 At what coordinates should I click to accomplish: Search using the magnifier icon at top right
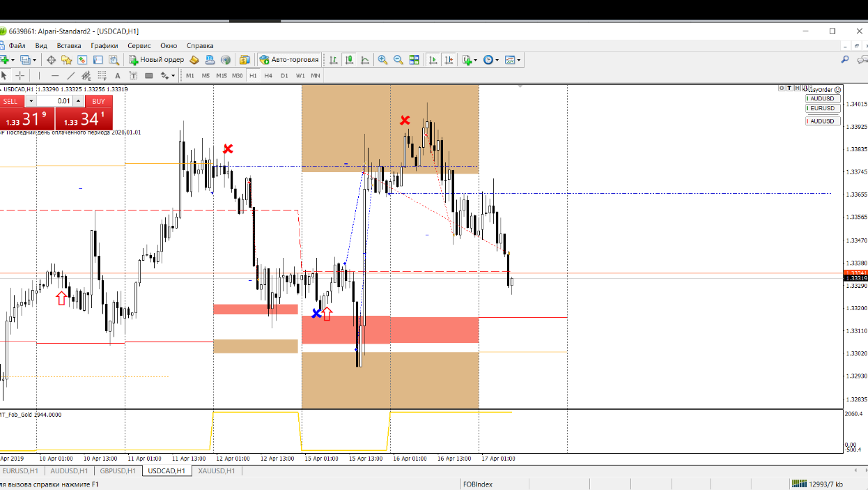[845, 60]
